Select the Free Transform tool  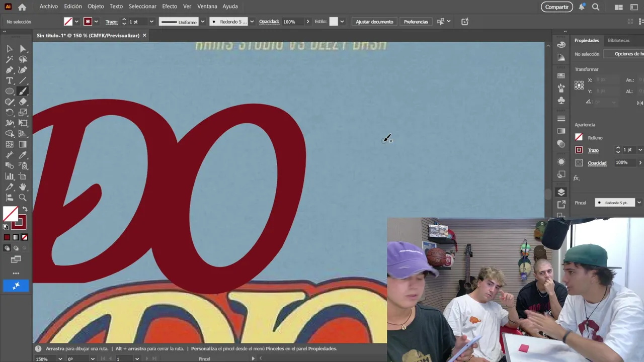pyautogui.click(x=23, y=123)
